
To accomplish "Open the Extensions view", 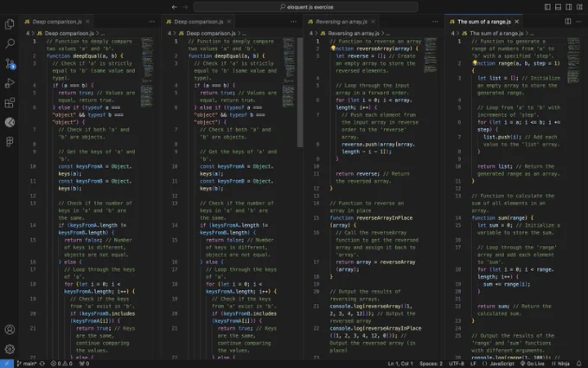I will pos(10,102).
